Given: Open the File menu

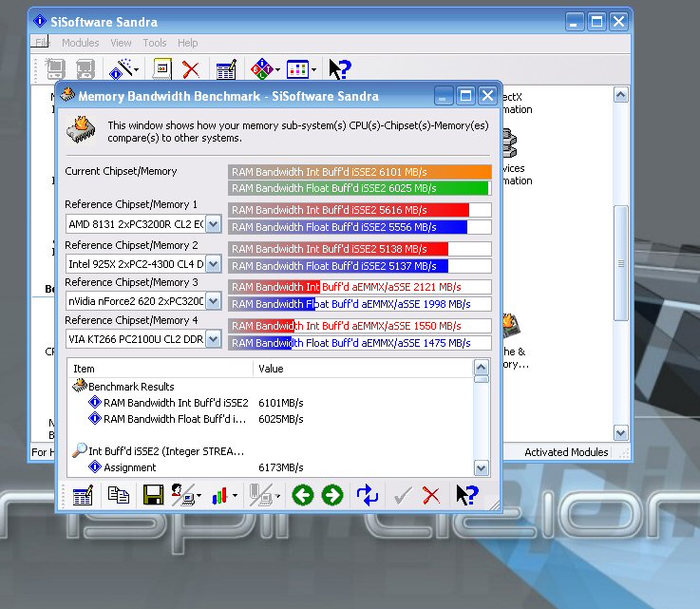Looking at the screenshot, I should click(42, 43).
